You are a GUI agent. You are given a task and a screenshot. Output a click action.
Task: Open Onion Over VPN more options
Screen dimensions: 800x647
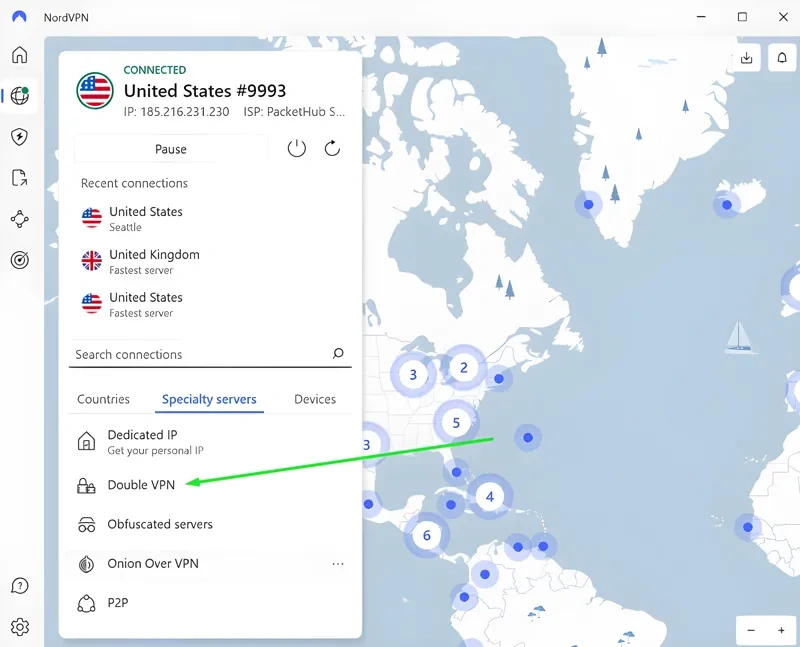338,564
